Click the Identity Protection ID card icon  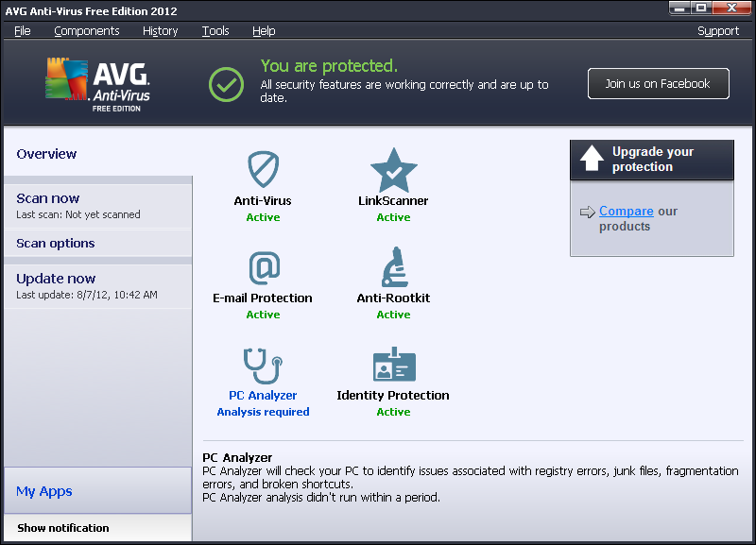[393, 366]
